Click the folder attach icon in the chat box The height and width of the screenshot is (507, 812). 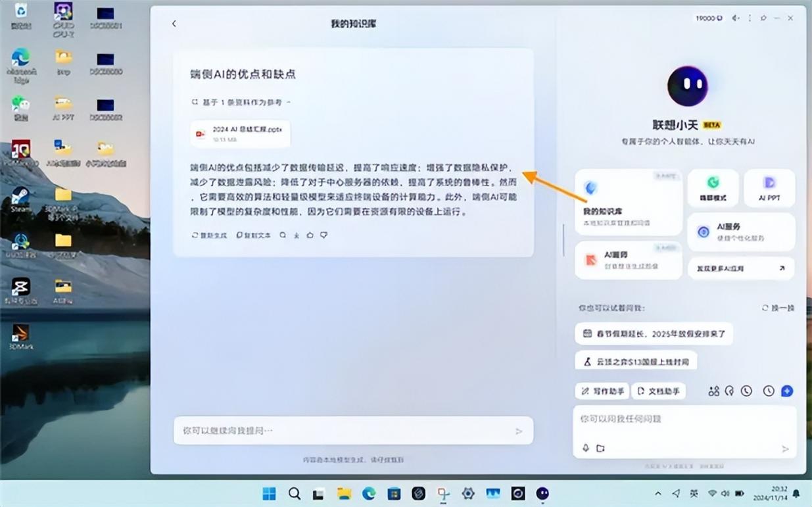point(600,448)
